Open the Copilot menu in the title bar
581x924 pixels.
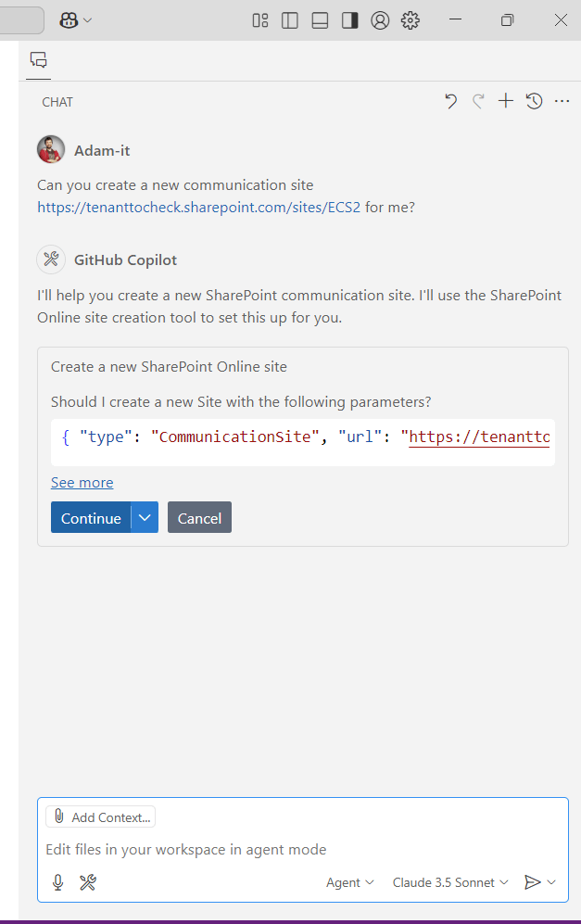click(75, 19)
